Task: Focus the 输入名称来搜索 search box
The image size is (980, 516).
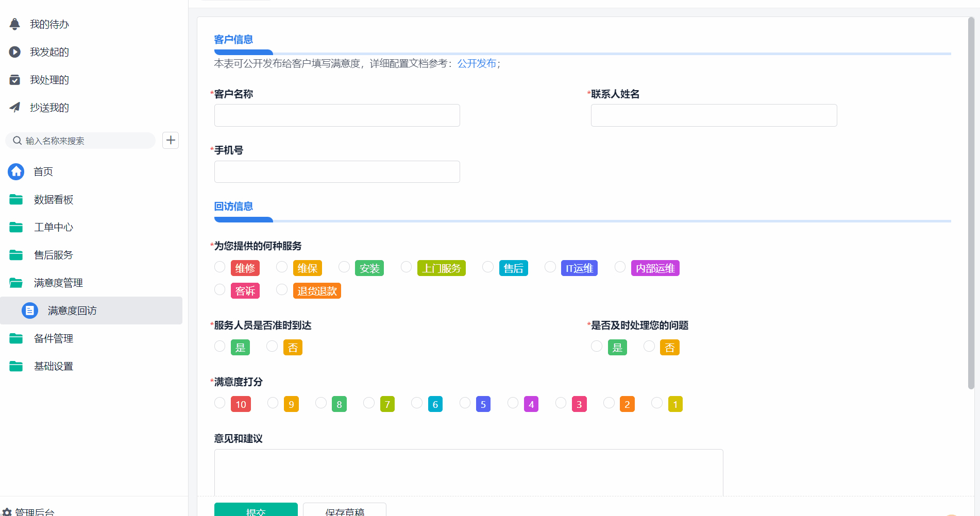Action: coord(80,141)
